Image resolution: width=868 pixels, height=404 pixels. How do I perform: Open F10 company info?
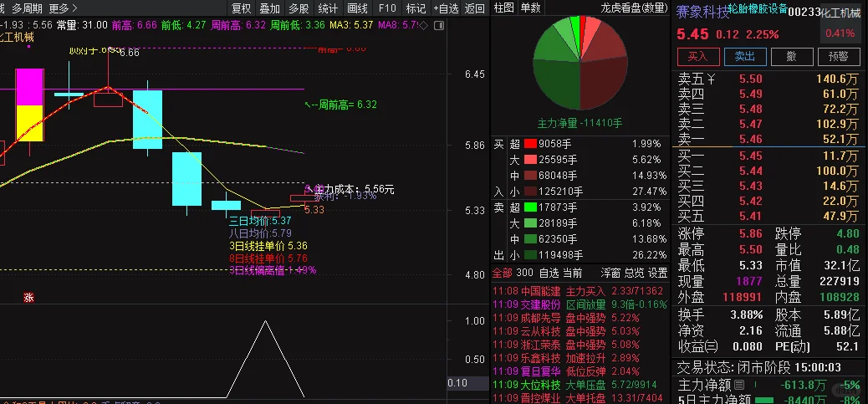pos(387,8)
